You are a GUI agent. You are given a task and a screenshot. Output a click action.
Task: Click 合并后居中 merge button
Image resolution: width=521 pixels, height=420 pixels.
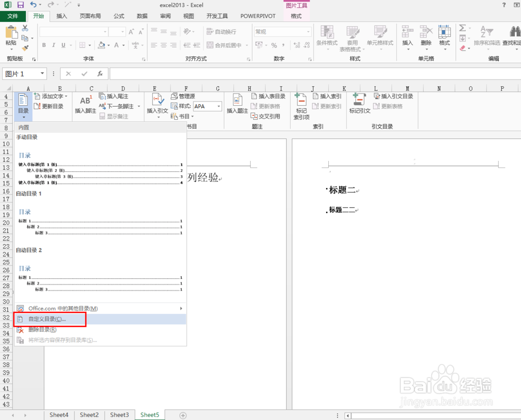[225, 45]
